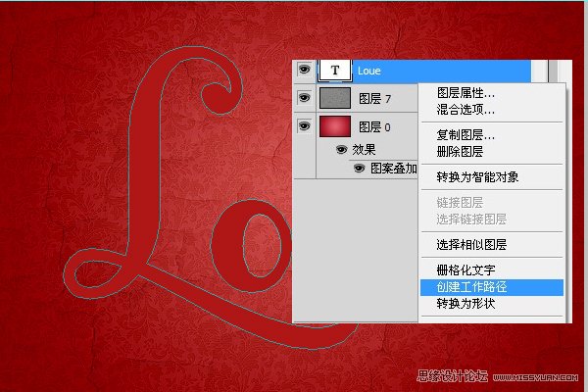Click the T text layer thumbnail
588x392 pixels.
coord(335,71)
